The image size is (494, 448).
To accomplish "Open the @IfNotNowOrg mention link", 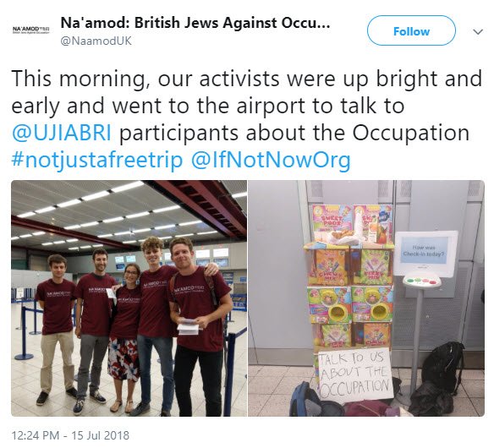I will 271,160.
